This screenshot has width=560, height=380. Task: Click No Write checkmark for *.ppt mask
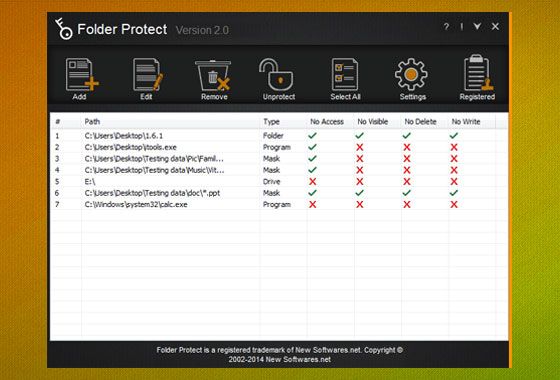[454, 192]
